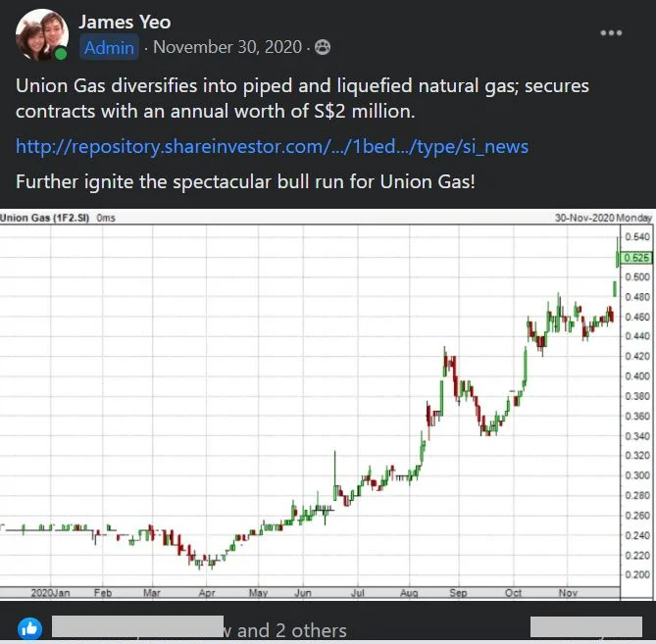Viewport: 656px width, 644px height.
Task: Click the blue thumbs-up reaction icon
Action: coord(29,628)
